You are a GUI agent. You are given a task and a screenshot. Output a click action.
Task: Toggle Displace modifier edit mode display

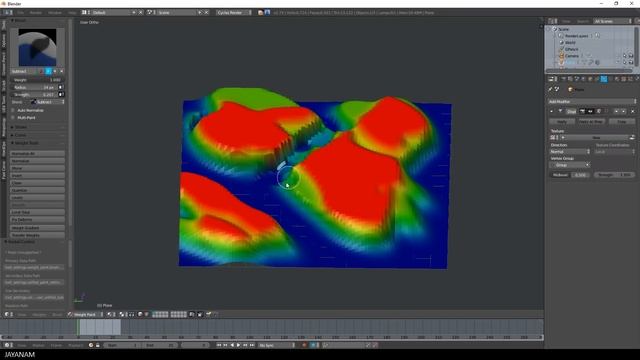click(598, 111)
